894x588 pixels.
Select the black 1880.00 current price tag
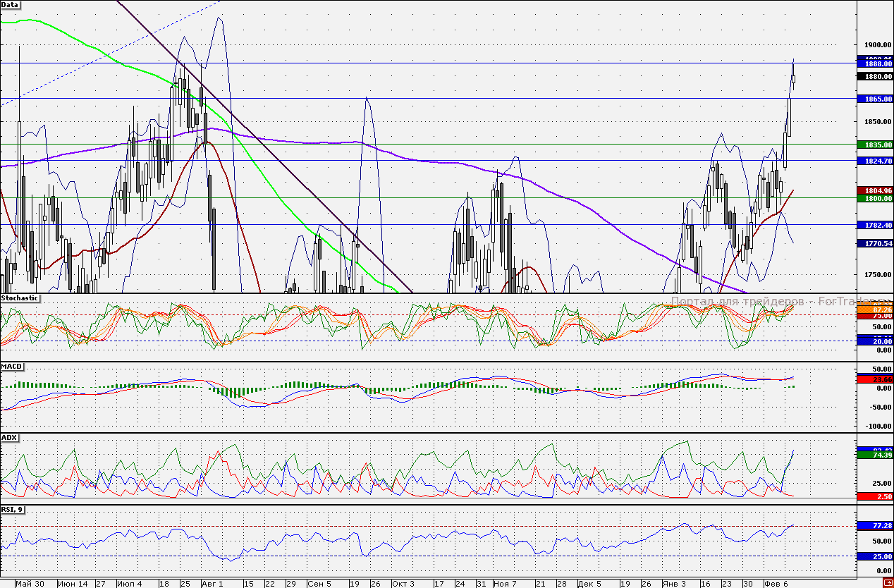coord(874,76)
